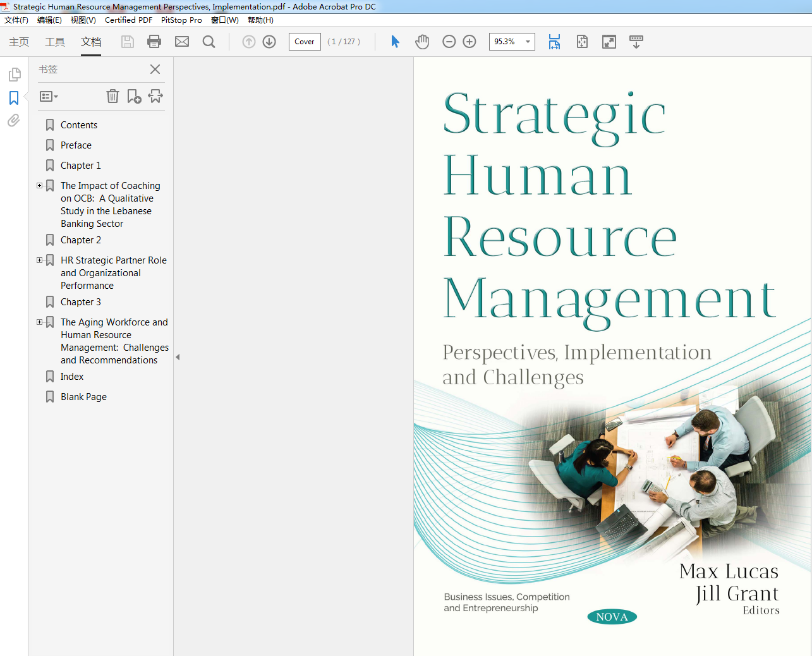
Task: Expand The Aging Workforce bookmark
Action: [x=40, y=322]
